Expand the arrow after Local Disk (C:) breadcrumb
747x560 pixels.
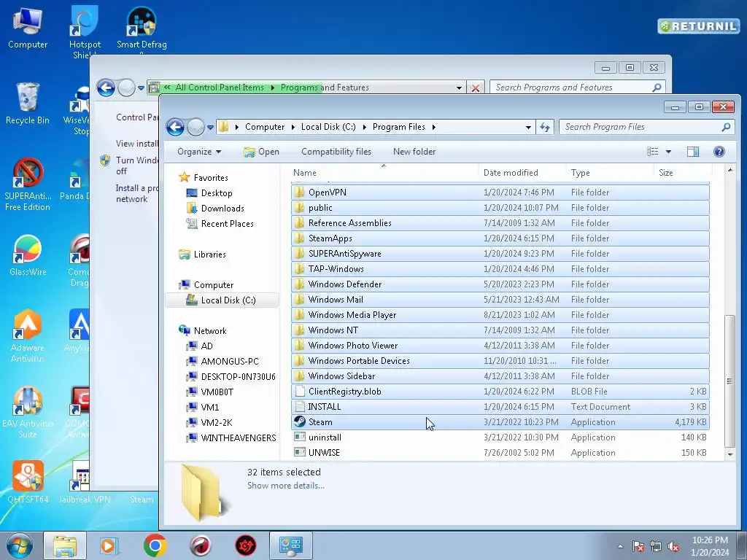pos(365,127)
